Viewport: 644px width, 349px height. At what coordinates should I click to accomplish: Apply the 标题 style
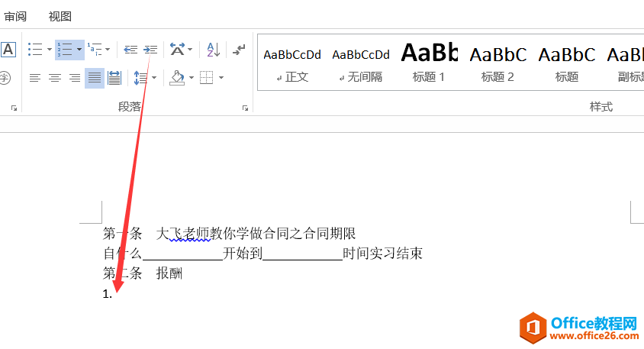coord(567,63)
